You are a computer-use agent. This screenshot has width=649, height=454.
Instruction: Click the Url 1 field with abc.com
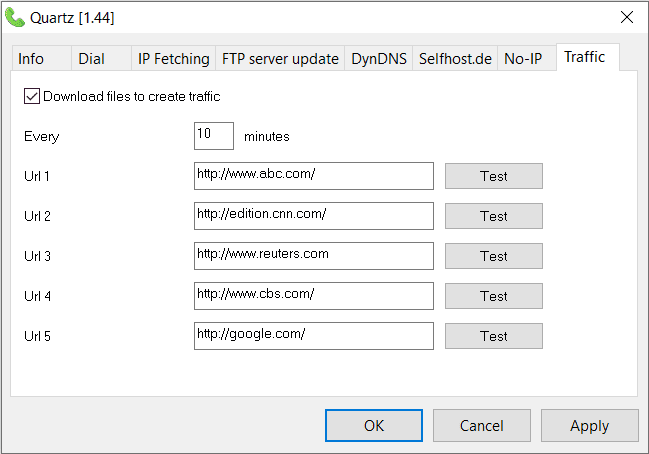(x=314, y=176)
